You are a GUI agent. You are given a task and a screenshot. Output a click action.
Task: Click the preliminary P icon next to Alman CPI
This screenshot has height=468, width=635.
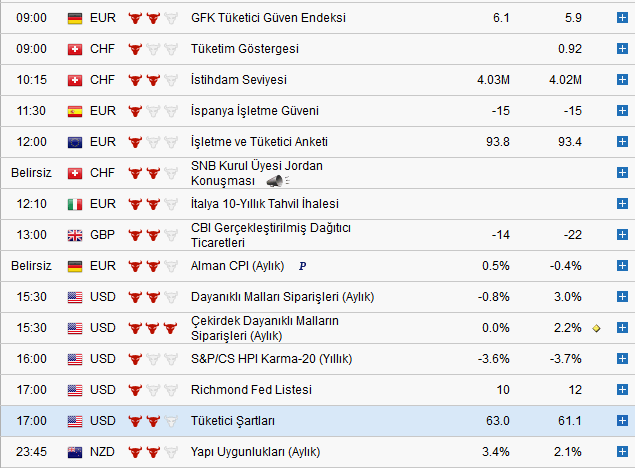tap(302, 266)
